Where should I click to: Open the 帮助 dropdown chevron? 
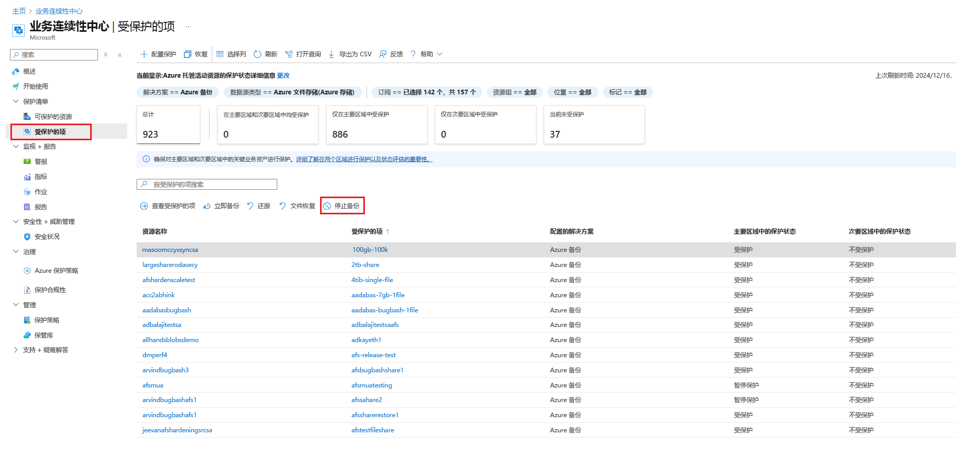tap(439, 54)
